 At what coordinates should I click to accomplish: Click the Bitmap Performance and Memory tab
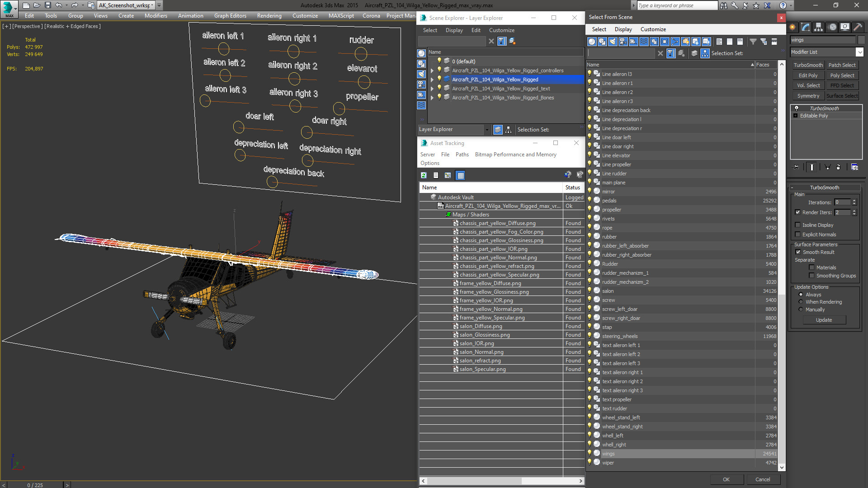point(514,155)
